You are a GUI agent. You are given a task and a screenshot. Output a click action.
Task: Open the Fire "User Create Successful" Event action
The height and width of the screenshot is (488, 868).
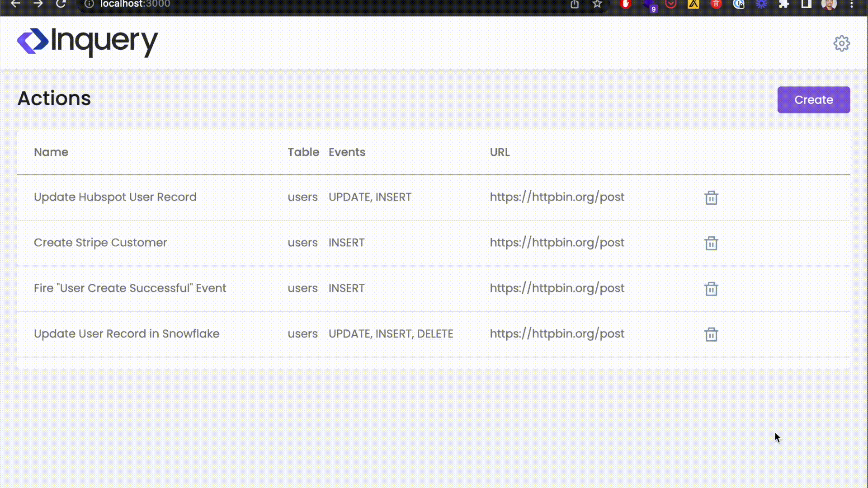point(130,288)
